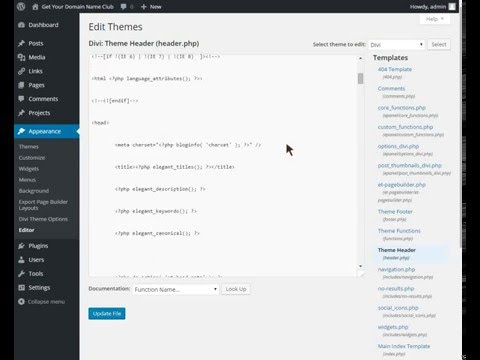
Task: Open Divi Theme Options
Action: point(43,219)
